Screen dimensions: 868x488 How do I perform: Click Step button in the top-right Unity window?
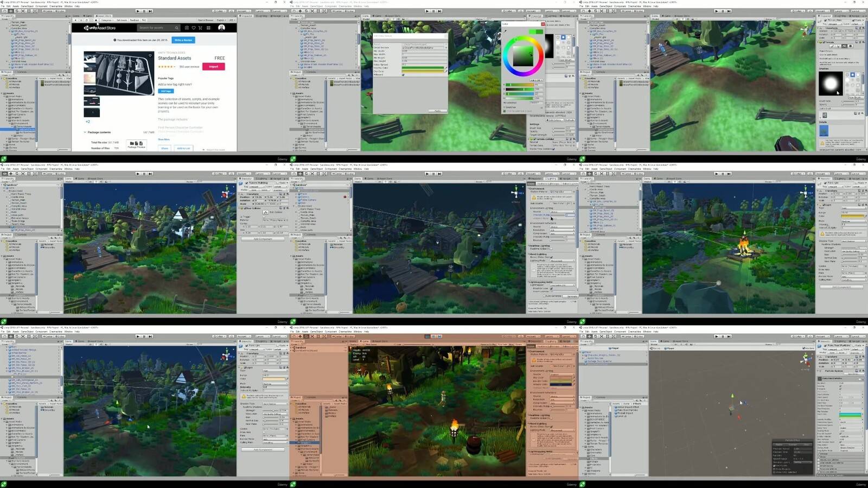(729, 11)
